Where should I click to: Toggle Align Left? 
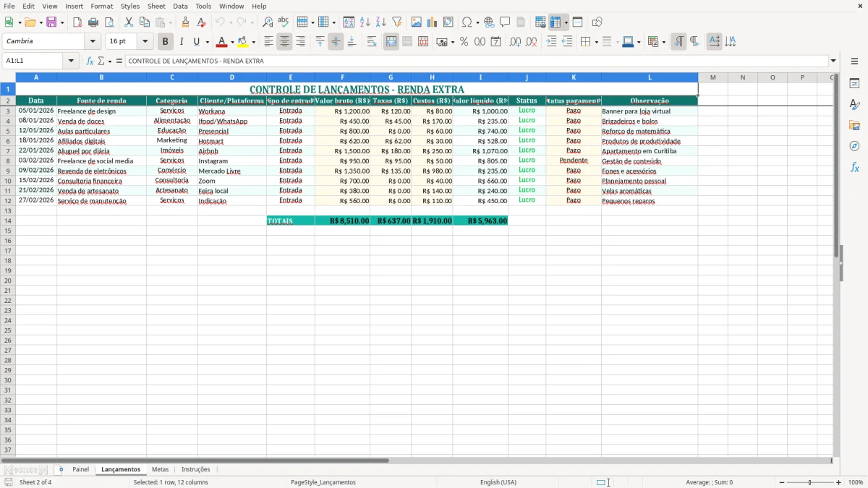268,42
